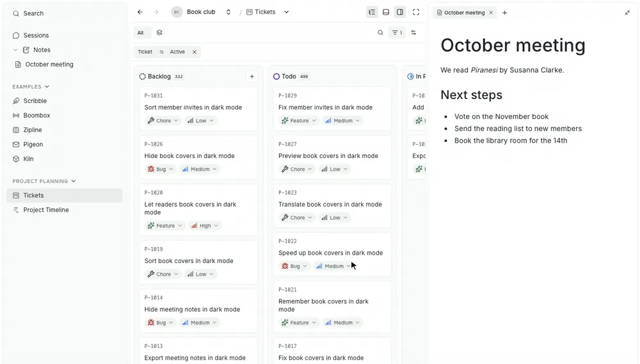
Task: Toggle the bottom panel layout icon
Action: pyautogui.click(x=386, y=12)
